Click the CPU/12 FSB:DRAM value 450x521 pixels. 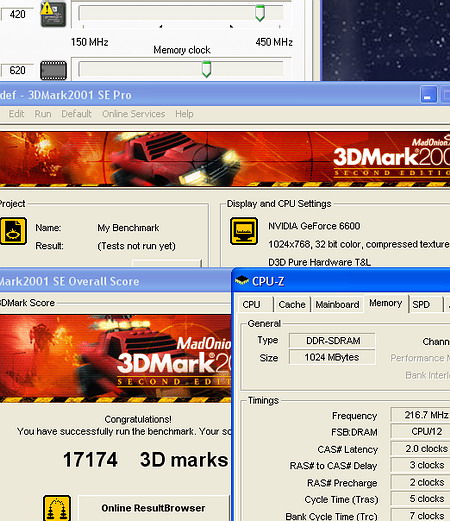(x=420, y=432)
